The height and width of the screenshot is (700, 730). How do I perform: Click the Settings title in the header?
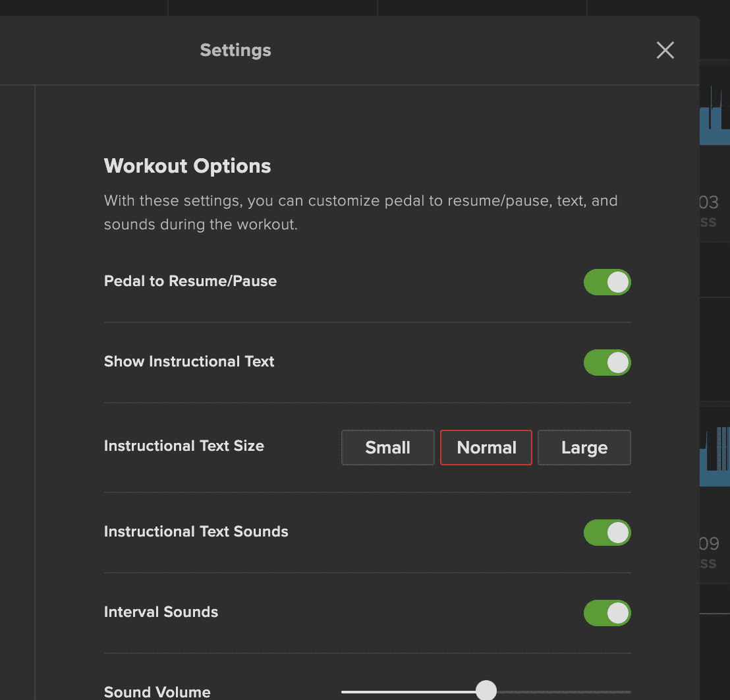[235, 50]
